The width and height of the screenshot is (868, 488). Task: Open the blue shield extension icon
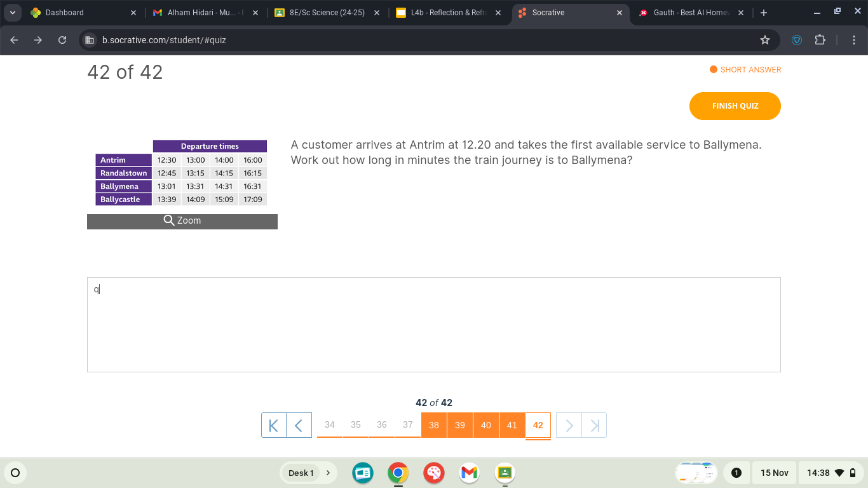797,40
